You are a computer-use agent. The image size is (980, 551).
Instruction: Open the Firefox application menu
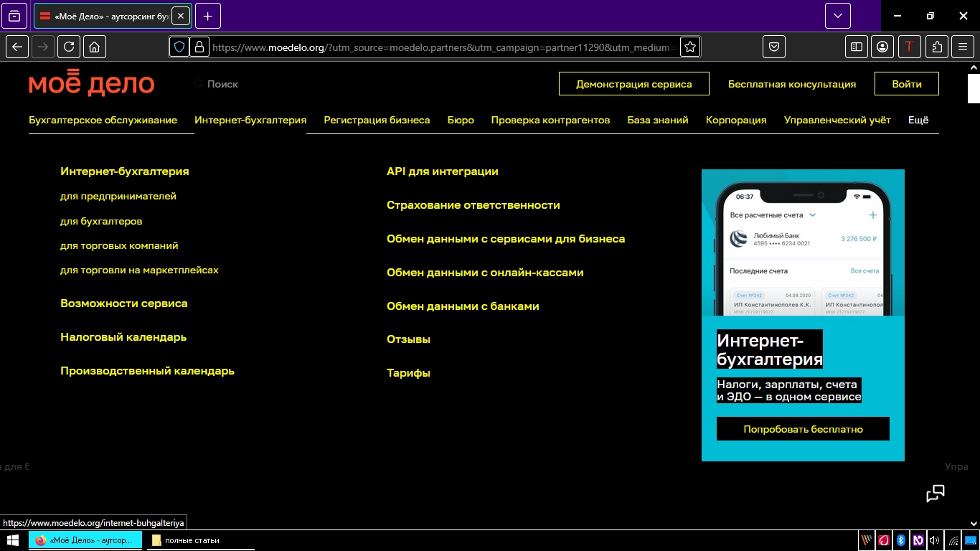coord(963,47)
